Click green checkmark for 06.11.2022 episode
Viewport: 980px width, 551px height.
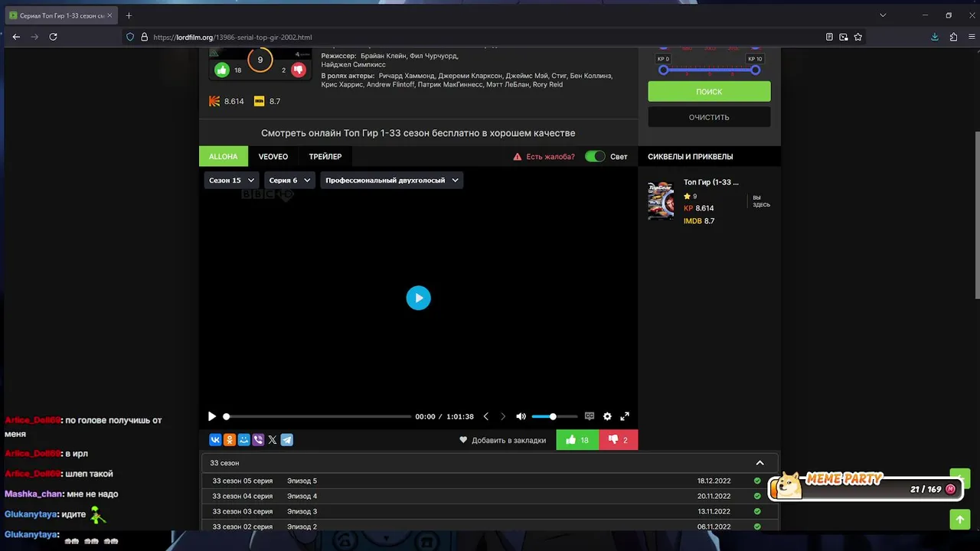point(757,527)
